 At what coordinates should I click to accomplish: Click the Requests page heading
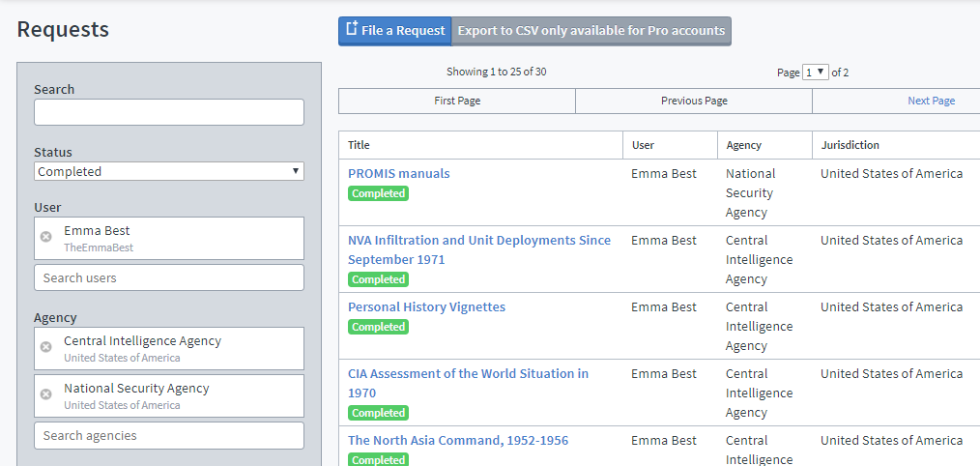tap(63, 29)
